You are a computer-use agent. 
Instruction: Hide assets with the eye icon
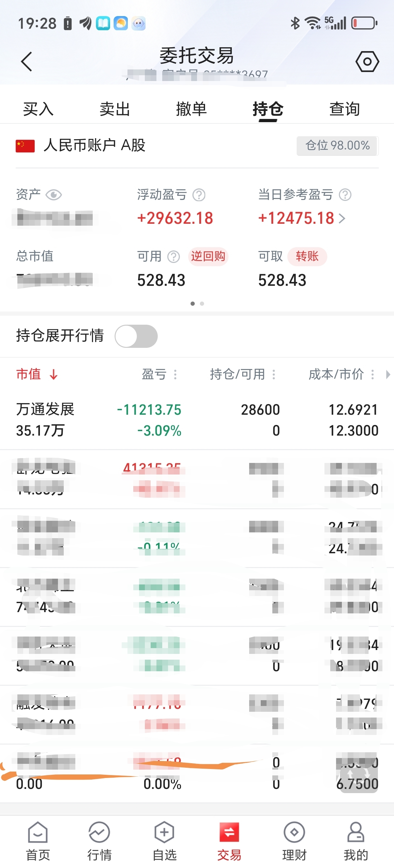[x=53, y=195]
